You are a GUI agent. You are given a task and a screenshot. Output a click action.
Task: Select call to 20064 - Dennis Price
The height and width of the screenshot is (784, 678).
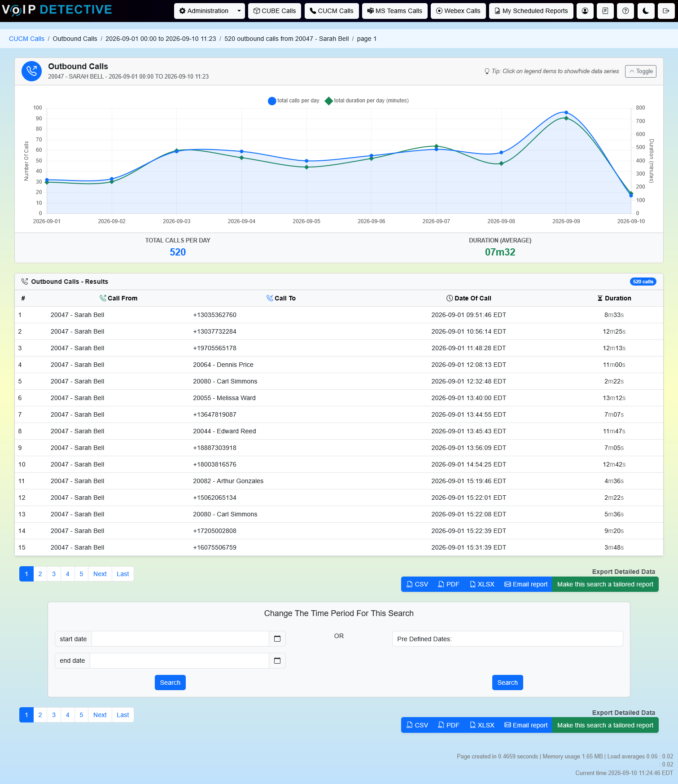pos(223,365)
